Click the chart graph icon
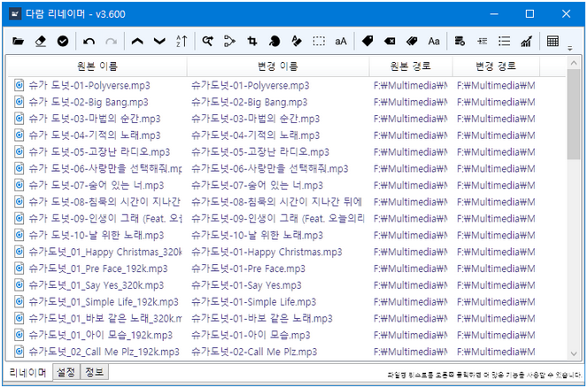 527,42
